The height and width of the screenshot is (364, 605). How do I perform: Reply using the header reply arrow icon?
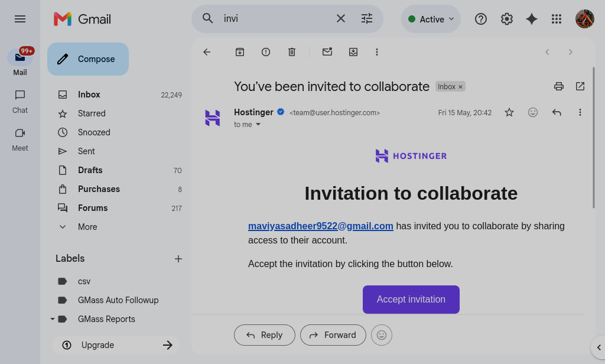[557, 112]
